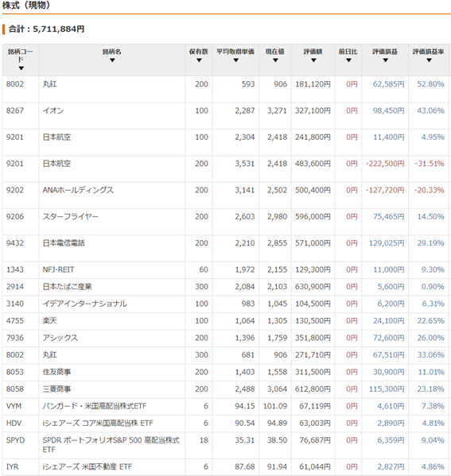Click current price 3,271

click(277, 110)
